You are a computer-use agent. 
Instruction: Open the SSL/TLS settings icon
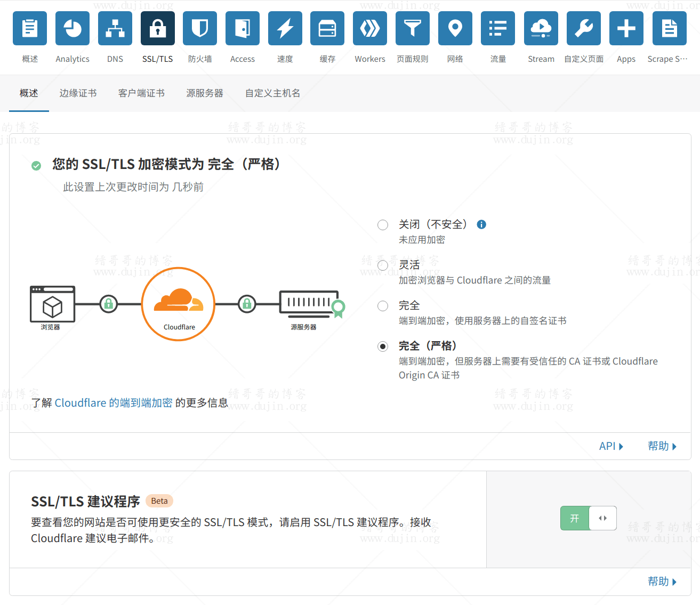point(157,28)
